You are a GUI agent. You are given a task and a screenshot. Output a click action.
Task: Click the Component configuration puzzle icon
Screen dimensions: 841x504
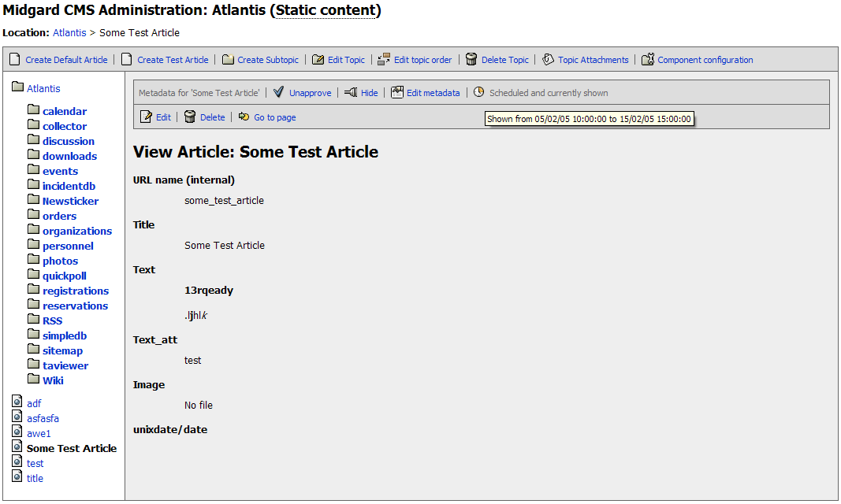648,59
